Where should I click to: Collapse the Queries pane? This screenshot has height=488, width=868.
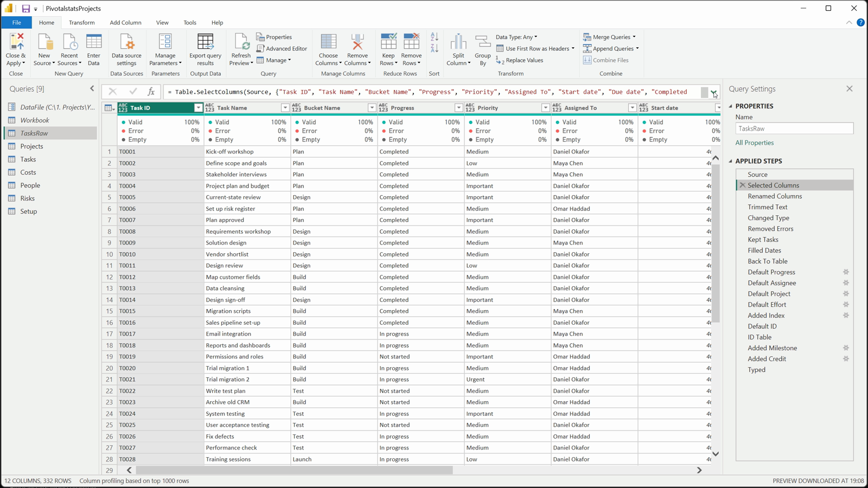tap(92, 88)
